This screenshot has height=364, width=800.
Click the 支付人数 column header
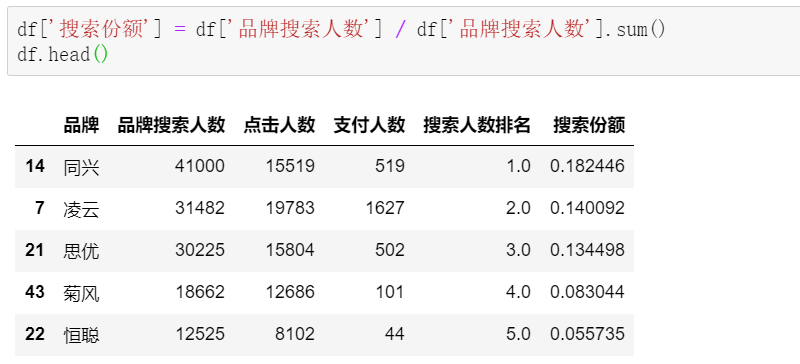(369, 125)
